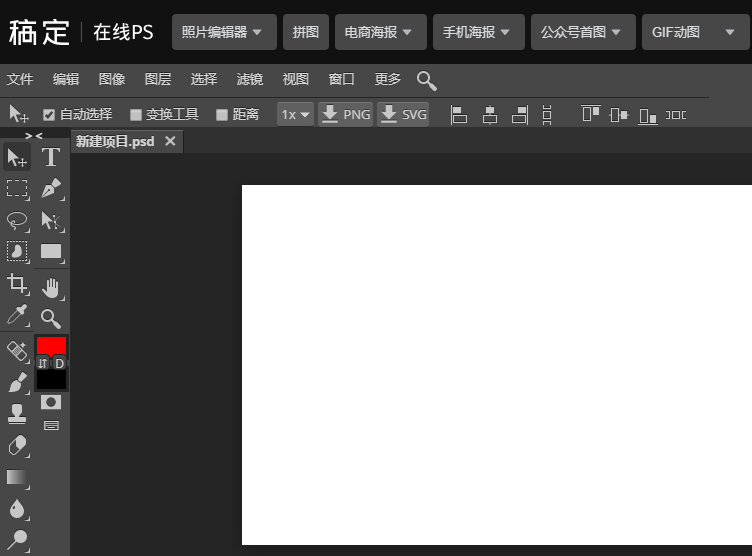Open the 1x scale dropdown

(295, 115)
